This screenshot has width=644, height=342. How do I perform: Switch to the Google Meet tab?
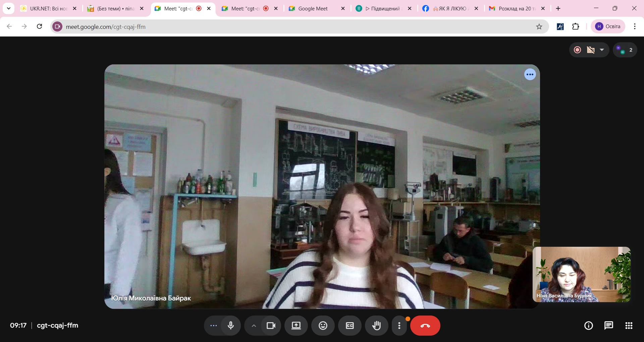point(313,9)
